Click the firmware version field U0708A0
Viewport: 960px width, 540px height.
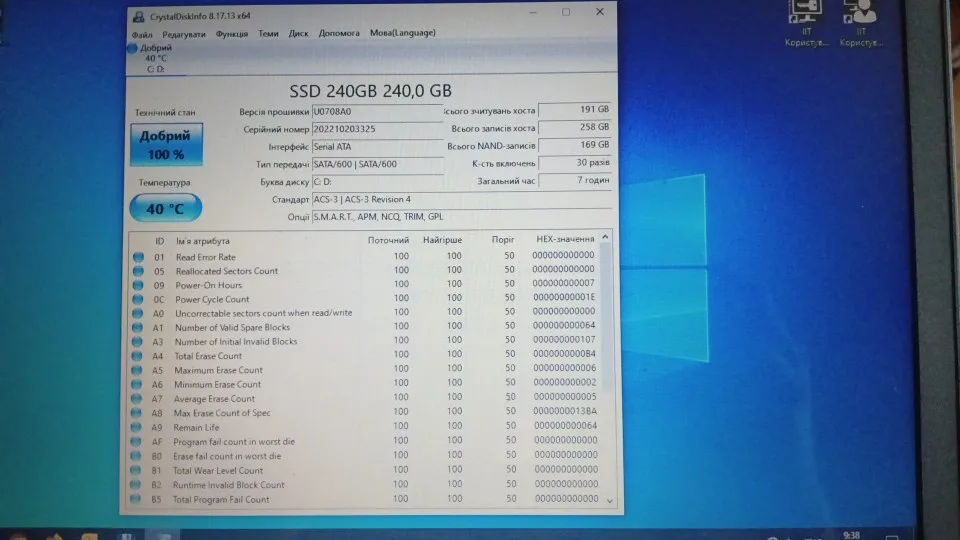(x=377, y=111)
